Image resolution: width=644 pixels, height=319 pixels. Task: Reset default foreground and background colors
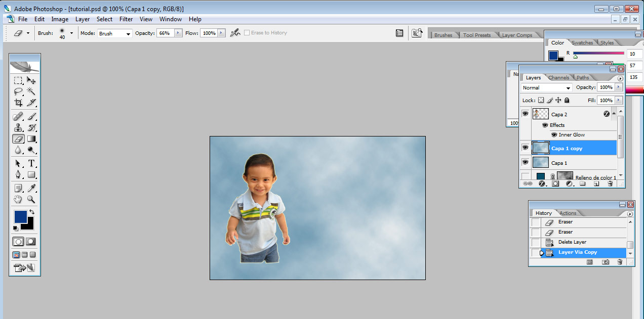[x=16, y=229]
